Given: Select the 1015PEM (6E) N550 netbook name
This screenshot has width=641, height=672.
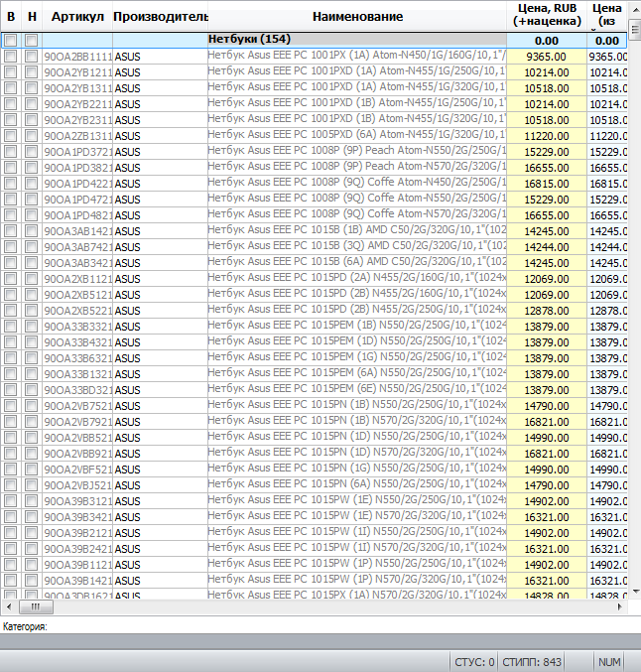Looking at the screenshot, I should (357, 388).
